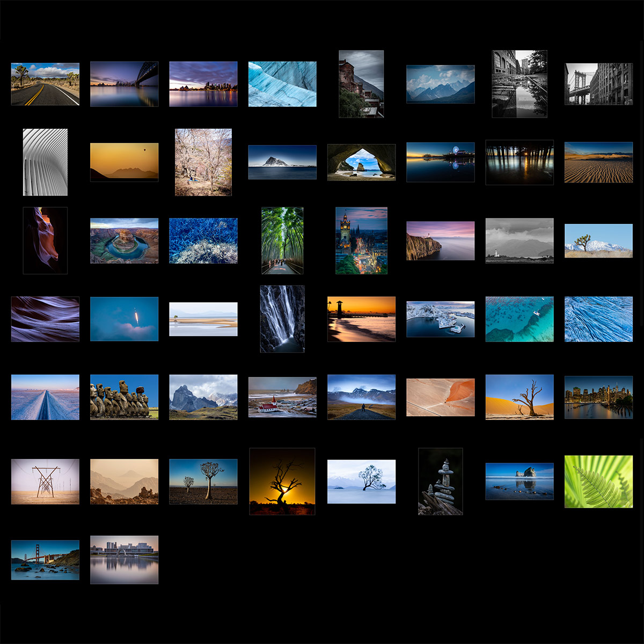This screenshot has width=644, height=644.
Task: Open the electricity pylon desert photo
Action: pyautogui.click(x=45, y=481)
